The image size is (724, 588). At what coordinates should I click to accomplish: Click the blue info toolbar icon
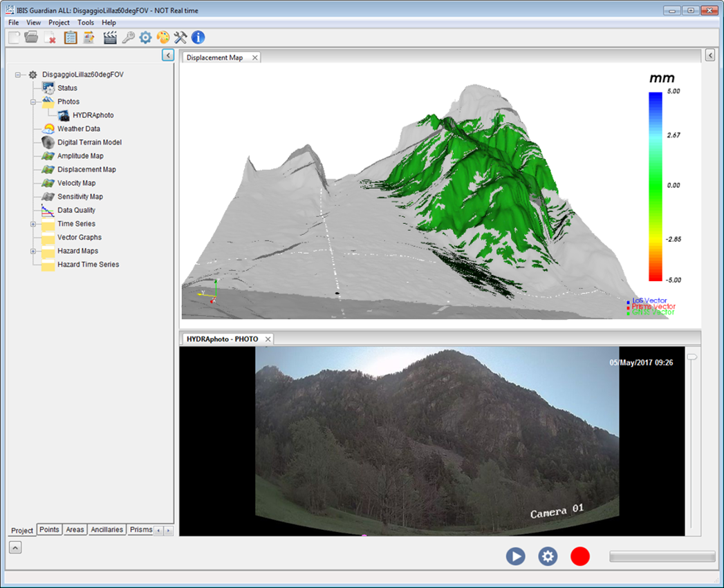pyautogui.click(x=198, y=37)
